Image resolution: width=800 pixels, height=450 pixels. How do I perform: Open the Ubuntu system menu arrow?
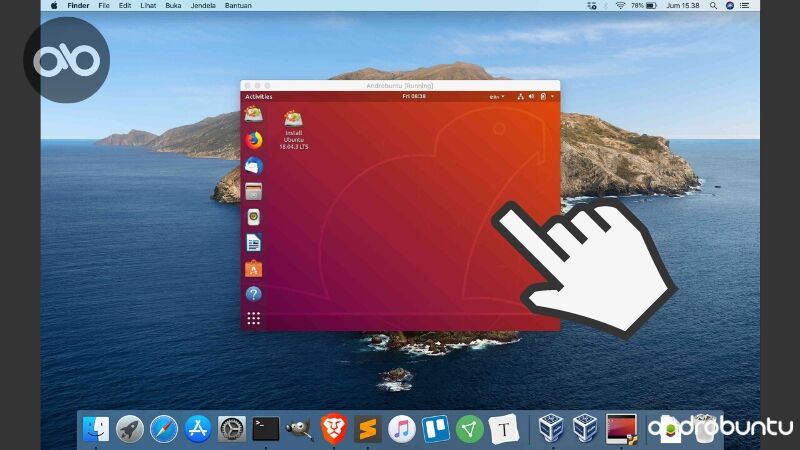coord(553,96)
